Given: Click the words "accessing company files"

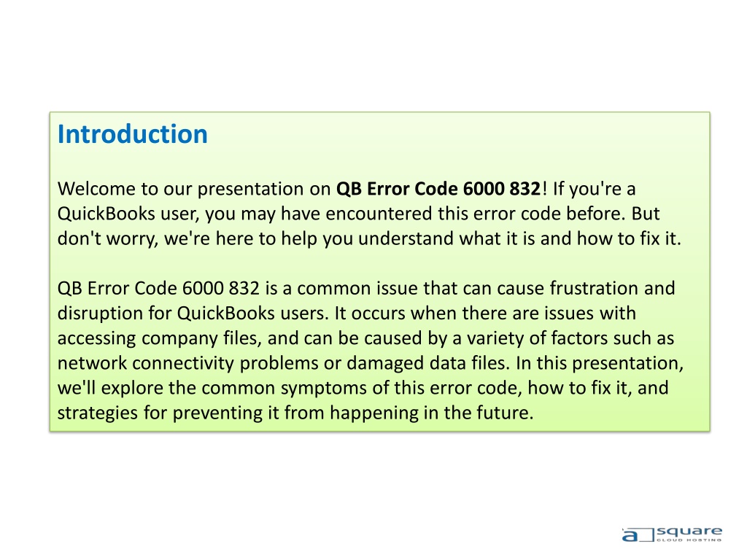Looking at the screenshot, I should (x=160, y=338).
